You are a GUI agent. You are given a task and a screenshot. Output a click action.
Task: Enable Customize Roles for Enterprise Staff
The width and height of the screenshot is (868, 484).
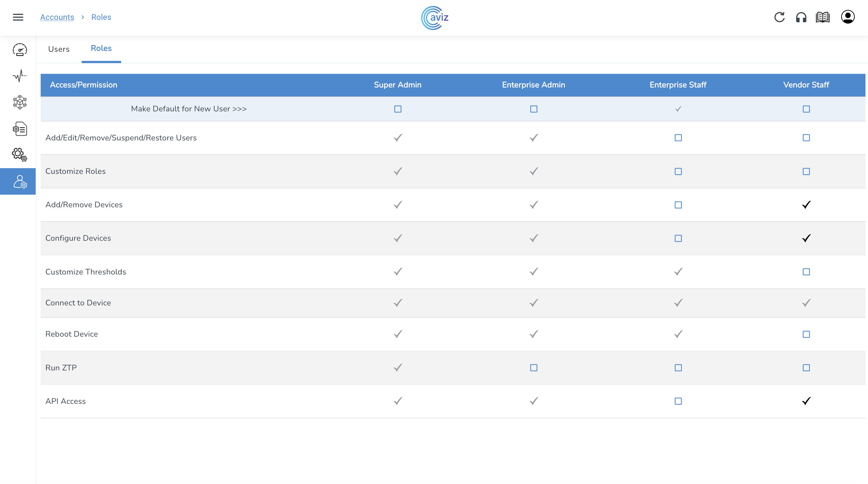click(678, 172)
